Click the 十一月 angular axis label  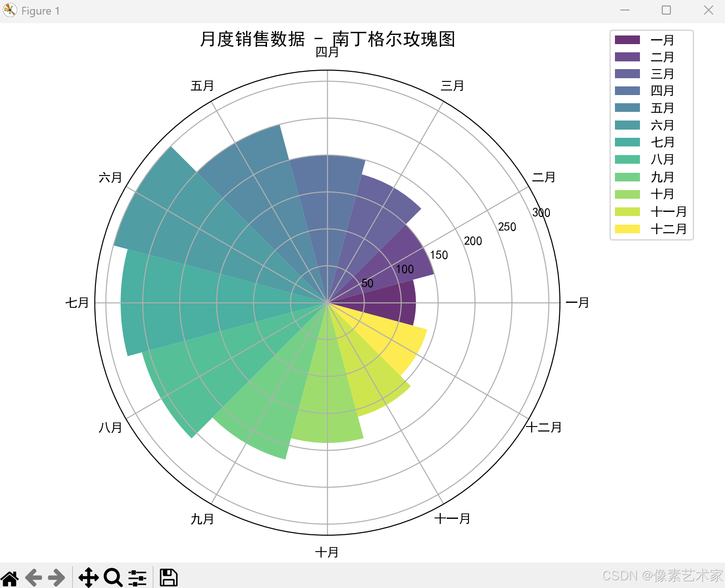tap(452, 518)
